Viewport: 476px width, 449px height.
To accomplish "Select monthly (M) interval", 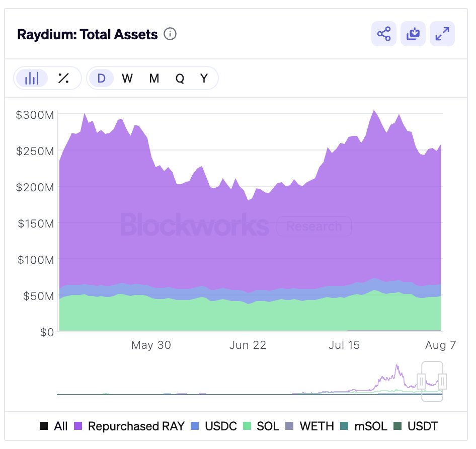I will pos(154,79).
